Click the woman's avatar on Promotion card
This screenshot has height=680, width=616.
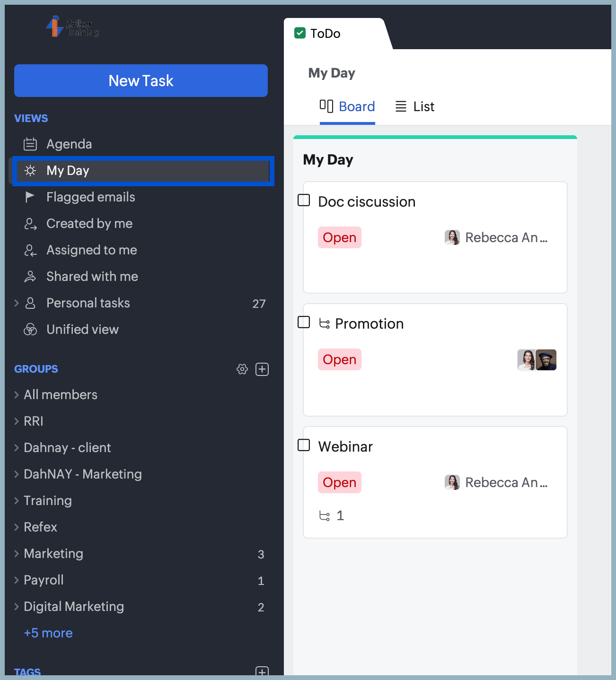click(526, 360)
